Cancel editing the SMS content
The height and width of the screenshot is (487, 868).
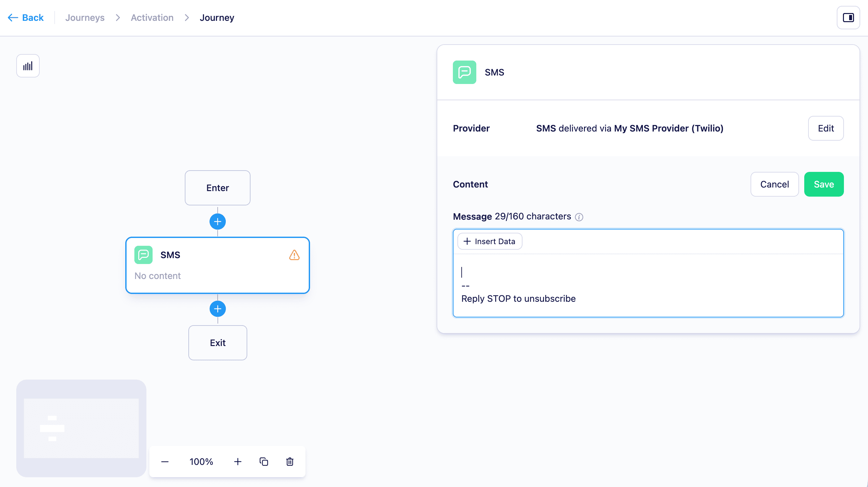tap(775, 184)
